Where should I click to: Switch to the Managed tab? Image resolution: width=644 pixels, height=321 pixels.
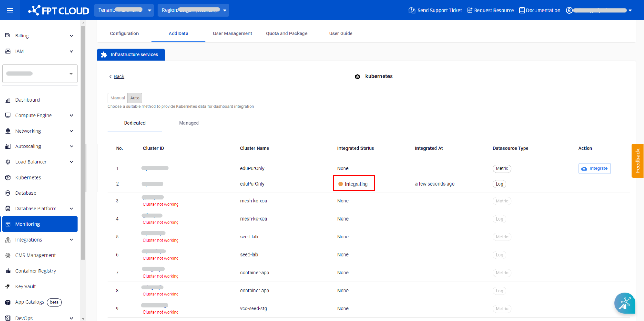[x=189, y=123]
